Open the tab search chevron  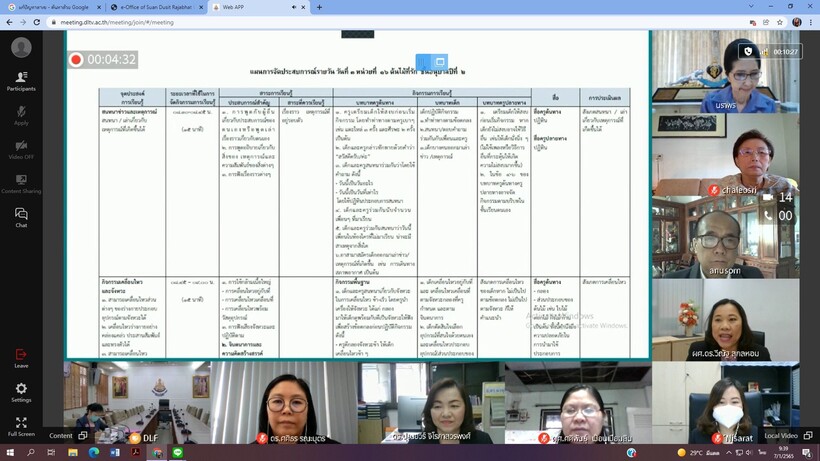point(751,7)
